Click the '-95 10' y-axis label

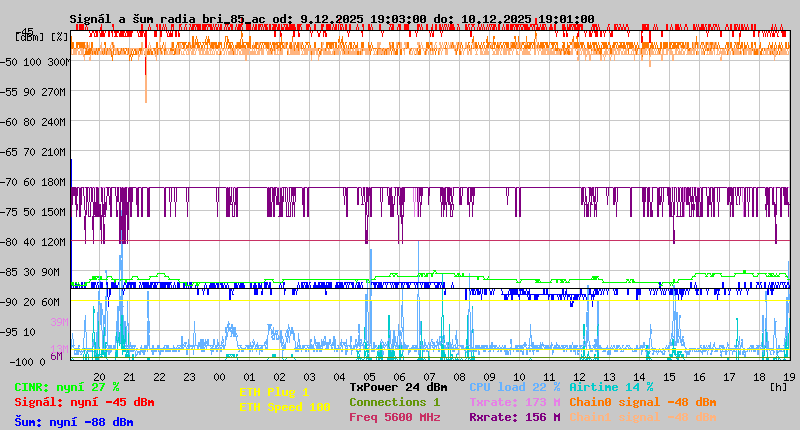[18, 332]
